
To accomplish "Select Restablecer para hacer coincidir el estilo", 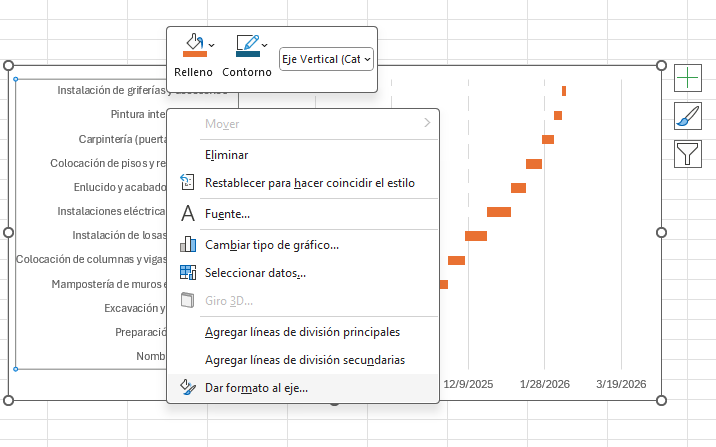I will click(x=309, y=183).
